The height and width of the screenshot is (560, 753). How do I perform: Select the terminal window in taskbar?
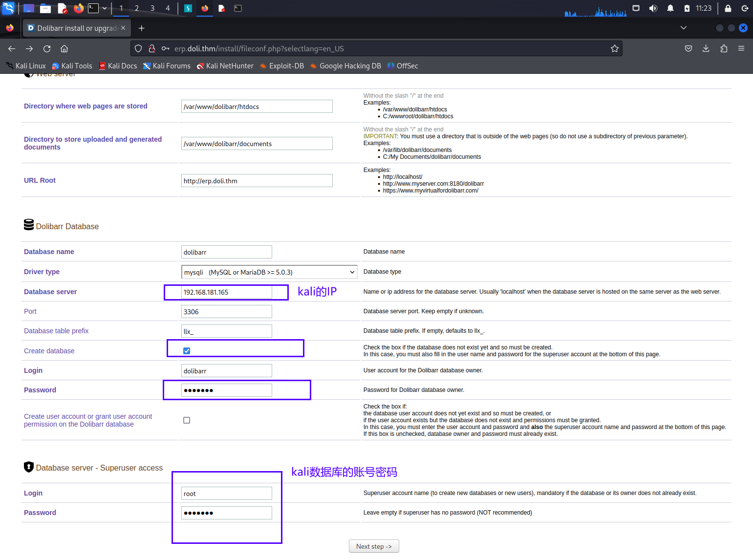pos(238,8)
